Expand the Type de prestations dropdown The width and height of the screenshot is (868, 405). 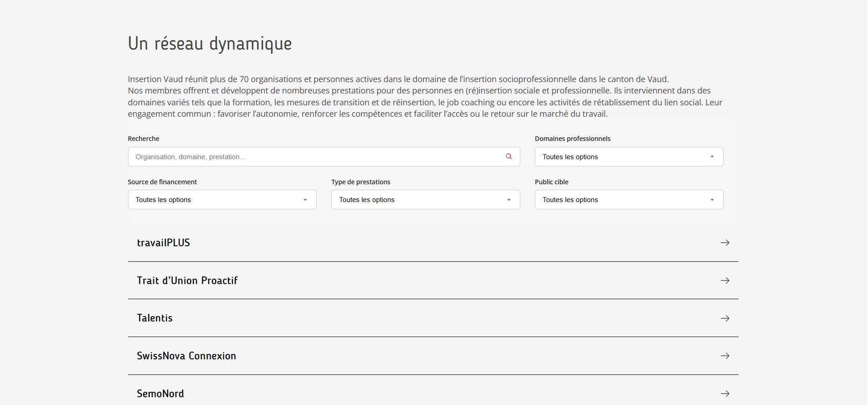pos(425,200)
